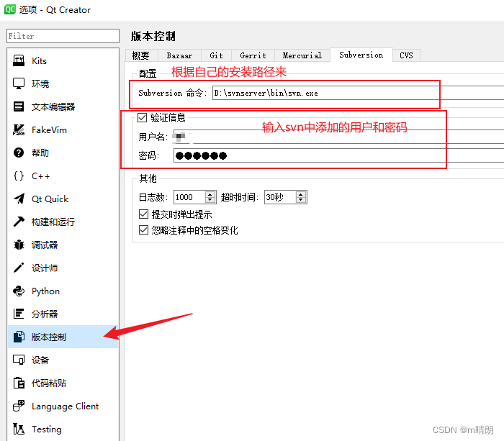This screenshot has width=504, height=441.
Task: Open the 代码粘贴 category label
Action: pos(49,383)
